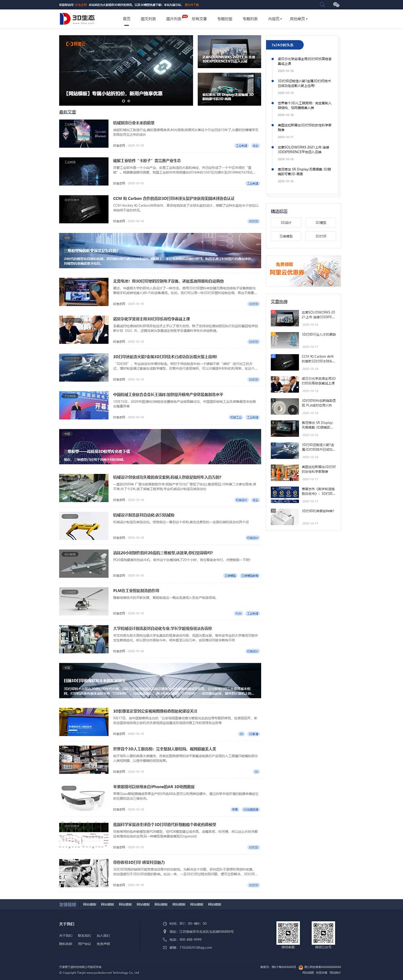Click the 微信公众号 QR code

[323, 932]
